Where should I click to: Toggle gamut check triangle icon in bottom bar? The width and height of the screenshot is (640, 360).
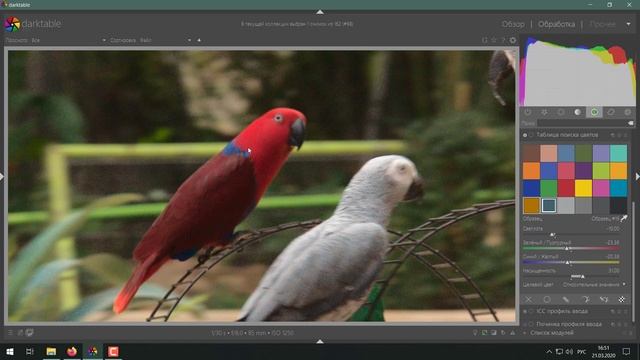click(513, 333)
